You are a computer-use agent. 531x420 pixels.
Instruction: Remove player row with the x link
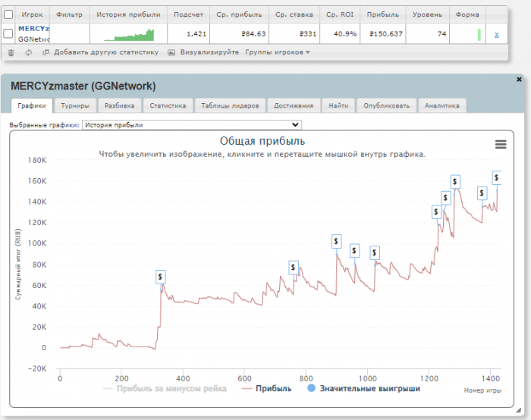pos(496,35)
